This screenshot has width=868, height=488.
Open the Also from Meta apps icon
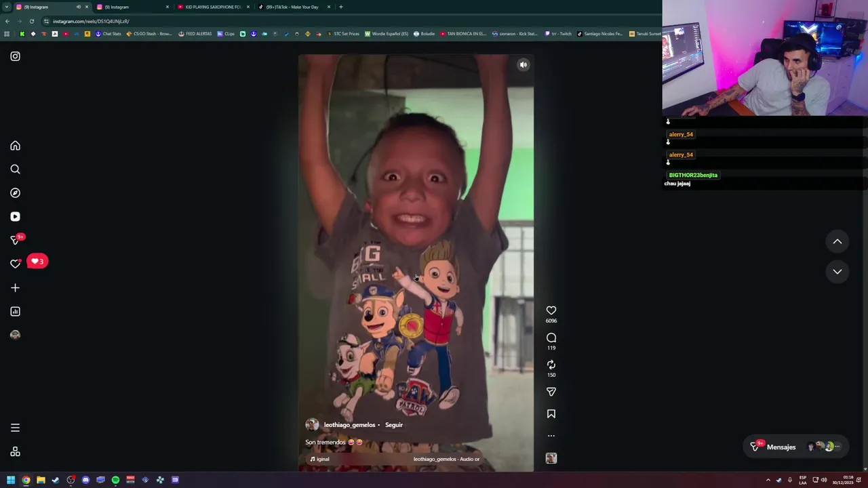(15, 452)
